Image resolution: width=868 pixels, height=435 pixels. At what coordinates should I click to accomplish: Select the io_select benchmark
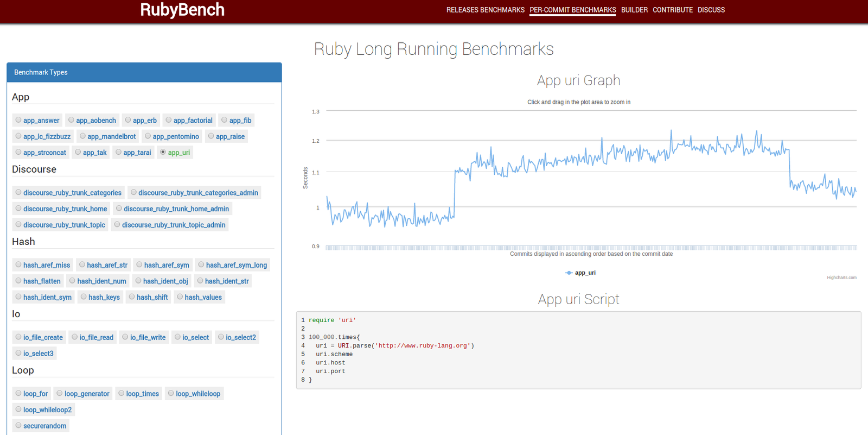(x=192, y=337)
